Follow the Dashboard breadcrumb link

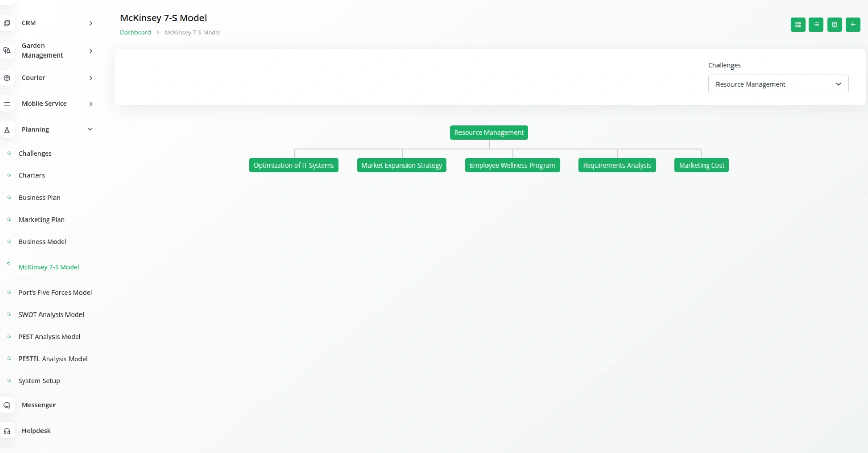[135, 32]
